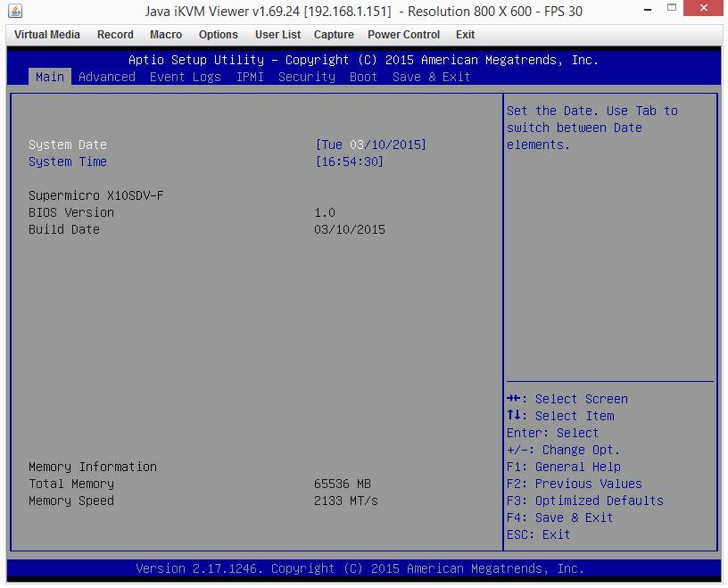Screen dimensions: 728x588
Task: Click the 'F3: Optimized Defaults' hint
Action: click(585, 501)
